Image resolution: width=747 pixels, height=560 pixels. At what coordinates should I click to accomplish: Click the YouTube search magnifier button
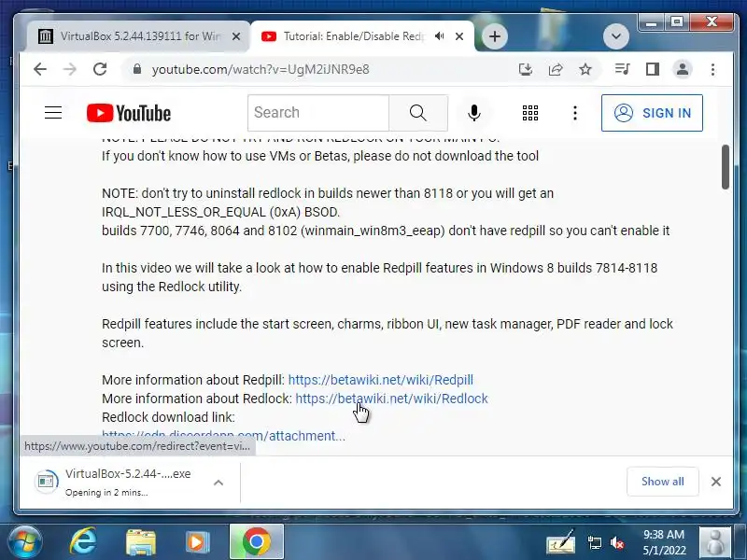(417, 113)
